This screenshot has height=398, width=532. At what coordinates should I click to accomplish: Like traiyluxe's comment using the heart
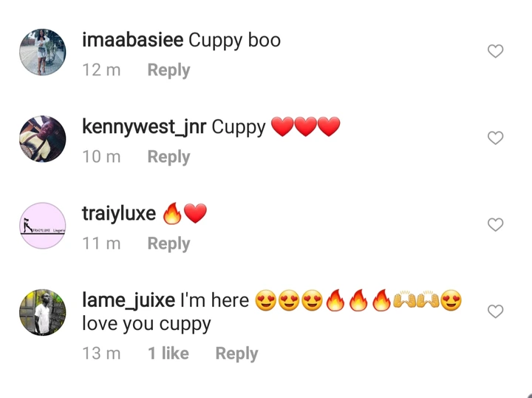pos(495,224)
